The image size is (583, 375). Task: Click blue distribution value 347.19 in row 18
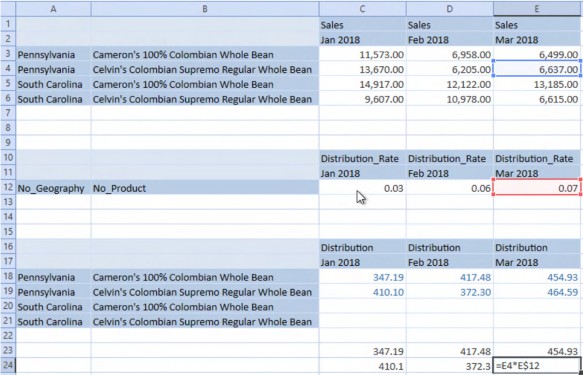pos(362,277)
